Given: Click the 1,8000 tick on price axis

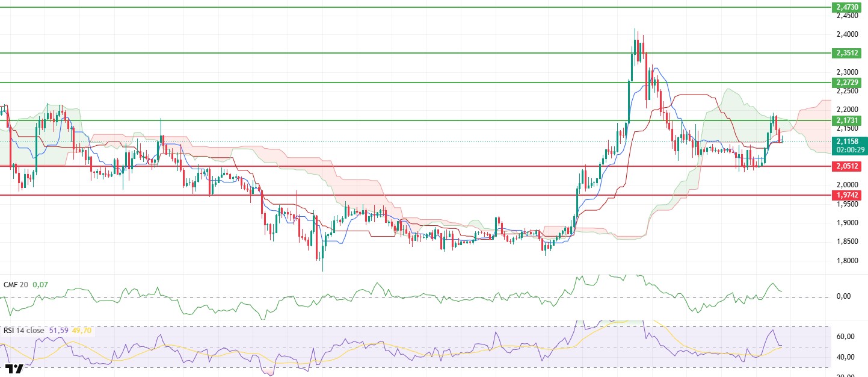Looking at the screenshot, I should [848, 261].
